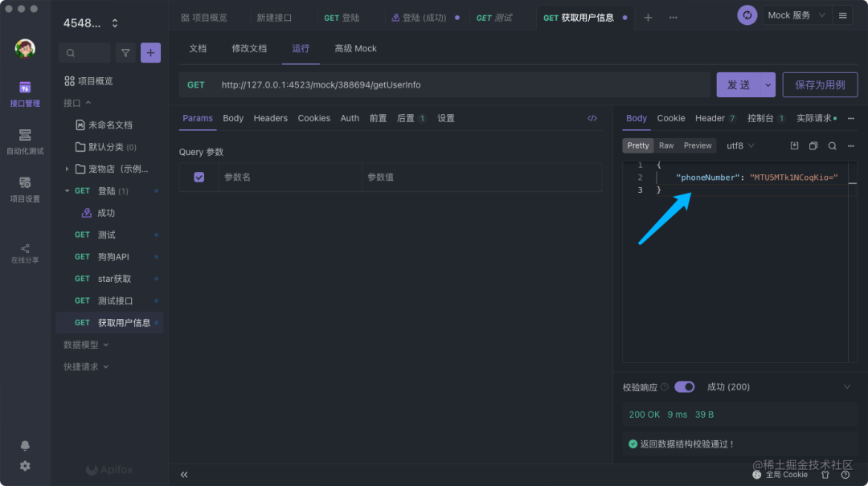Click the purple plus button to add new

point(150,53)
